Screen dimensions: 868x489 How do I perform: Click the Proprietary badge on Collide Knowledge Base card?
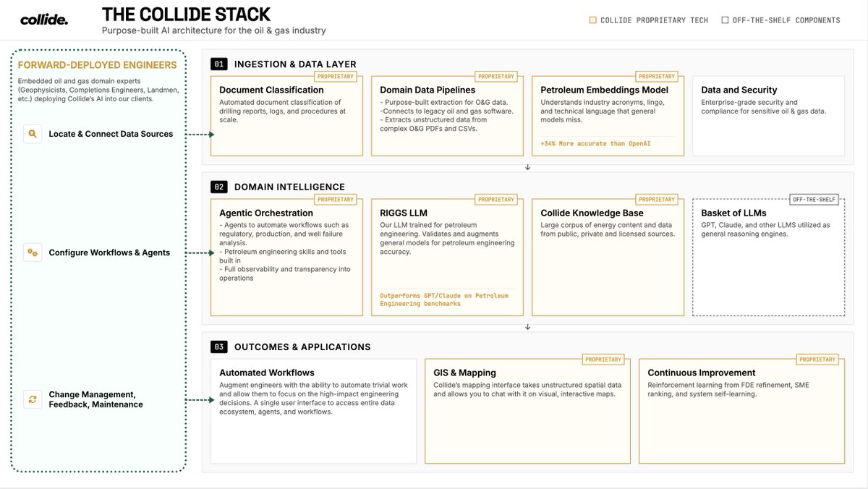coord(657,200)
